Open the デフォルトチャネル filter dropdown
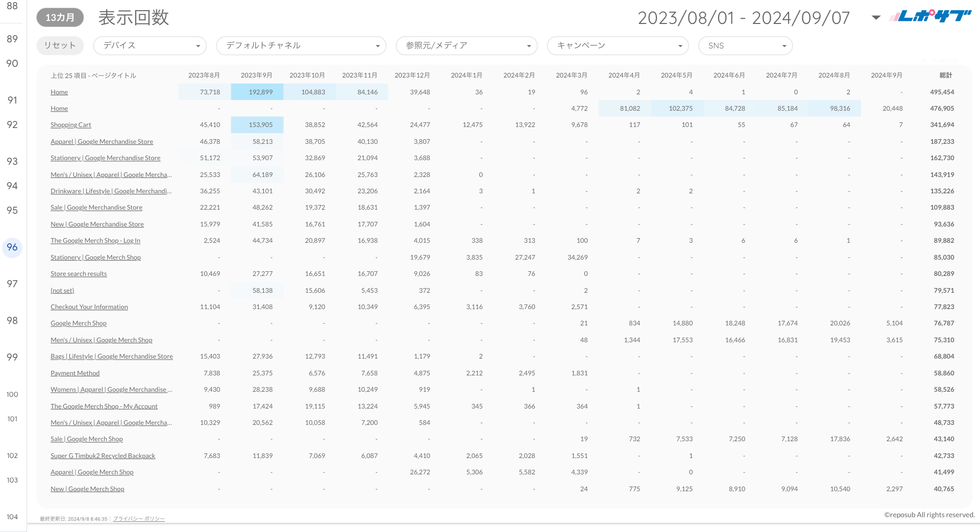The height and width of the screenshot is (532, 980). click(301, 45)
